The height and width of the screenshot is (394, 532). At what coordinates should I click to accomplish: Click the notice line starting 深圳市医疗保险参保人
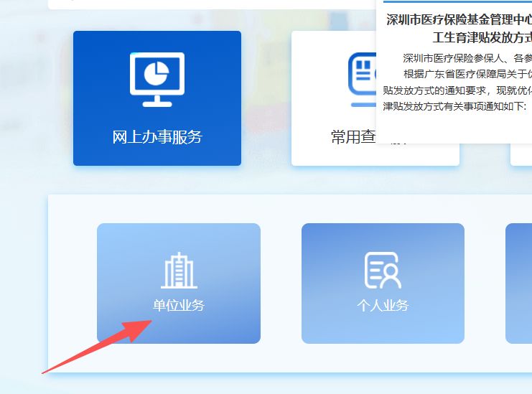[467, 58]
